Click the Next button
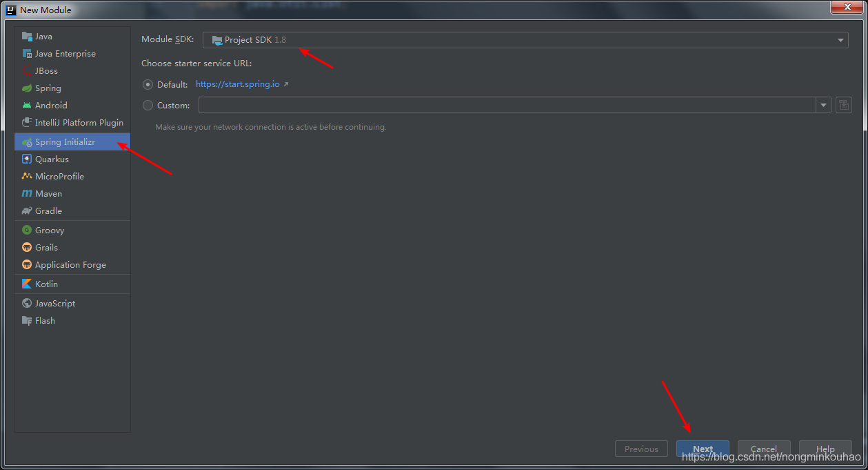This screenshot has width=868, height=470. tap(703, 449)
